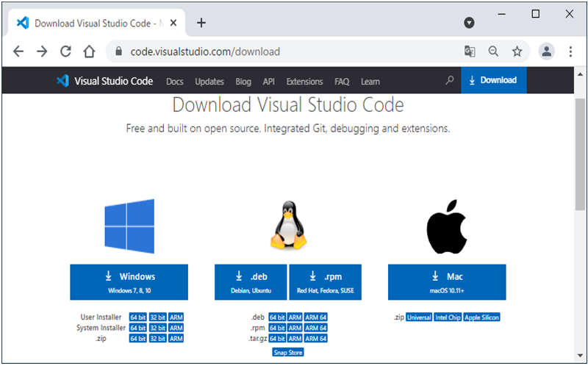Click the Visual Studio Code logo in navbar
Viewport: 588px width, 366px height.
pos(62,81)
